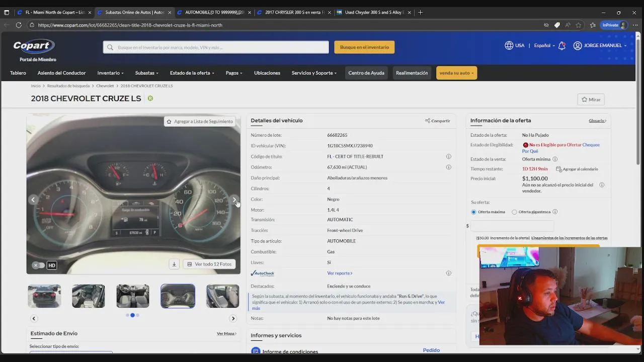Toggle the HD photo switch

pos(39,265)
